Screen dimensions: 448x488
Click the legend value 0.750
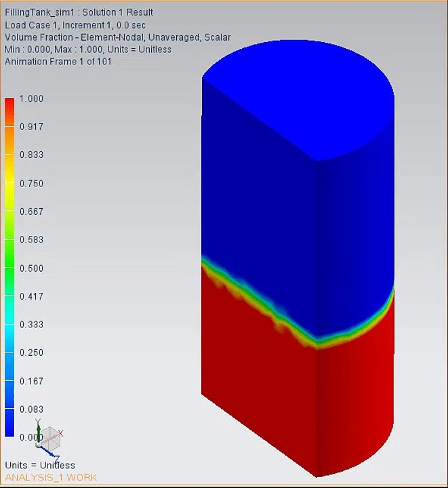[31, 183]
